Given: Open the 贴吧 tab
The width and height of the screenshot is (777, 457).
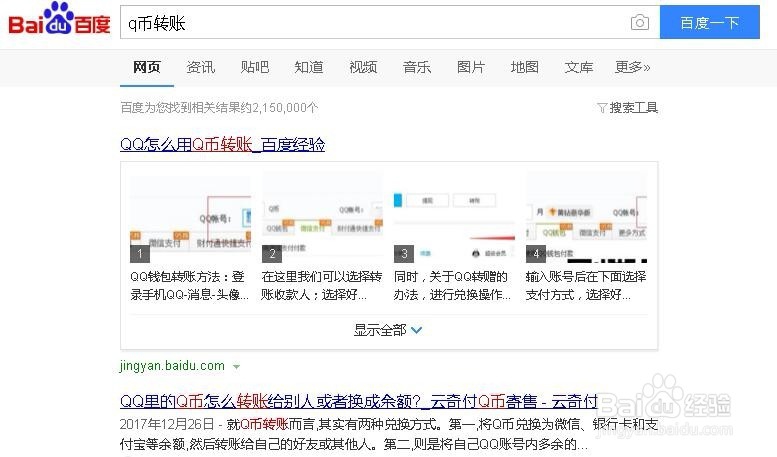Looking at the screenshot, I should coord(255,67).
